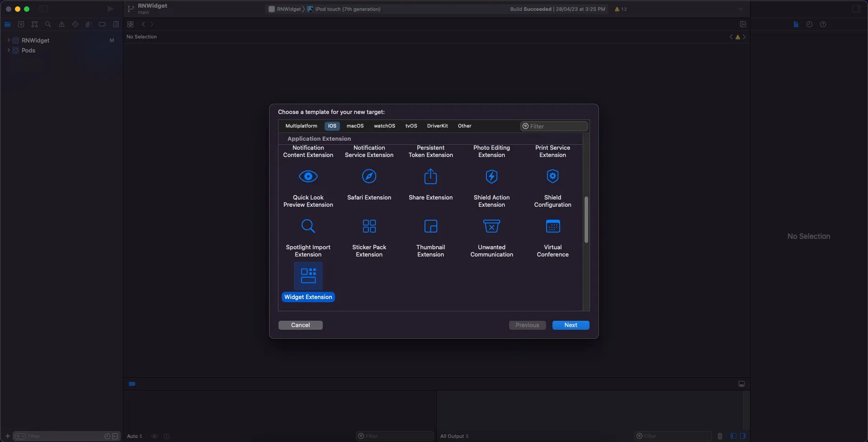The image size is (868, 442).
Task: Toggle breakpoints activation in debug bar
Action: [132, 384]
